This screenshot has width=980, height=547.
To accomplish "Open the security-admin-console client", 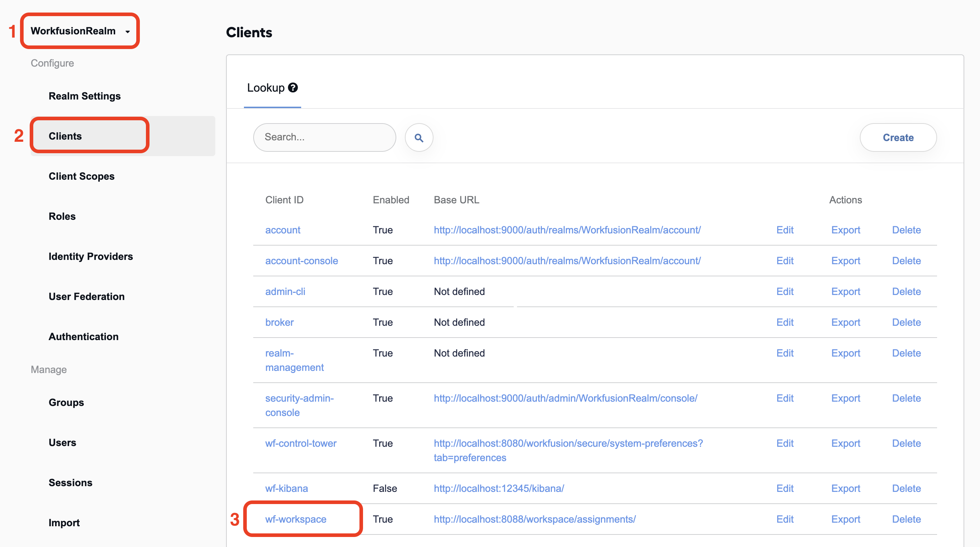I will click(x=299, y=405).
